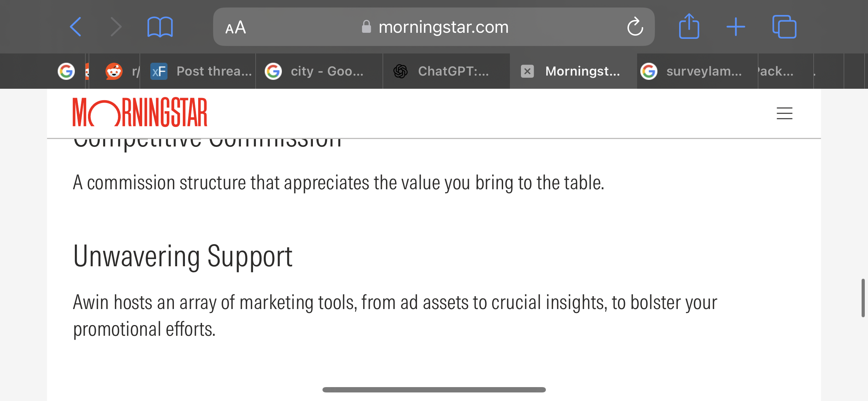The width and height of the screenshot is (868, 401).
Task: Close the Morningstar tab
Action: pos(527,71)
